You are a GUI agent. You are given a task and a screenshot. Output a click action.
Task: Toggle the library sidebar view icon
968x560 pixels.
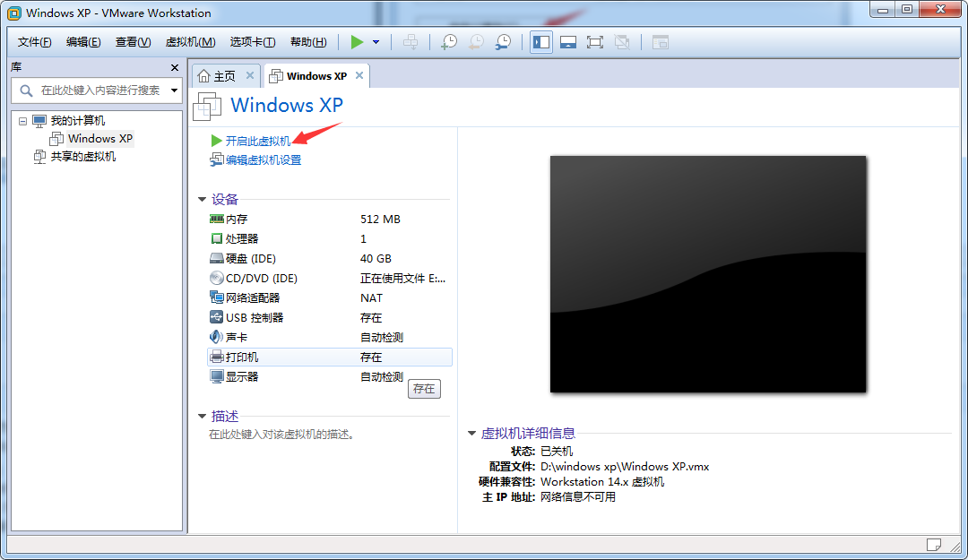pyautogui.click(x=541, y=42)
